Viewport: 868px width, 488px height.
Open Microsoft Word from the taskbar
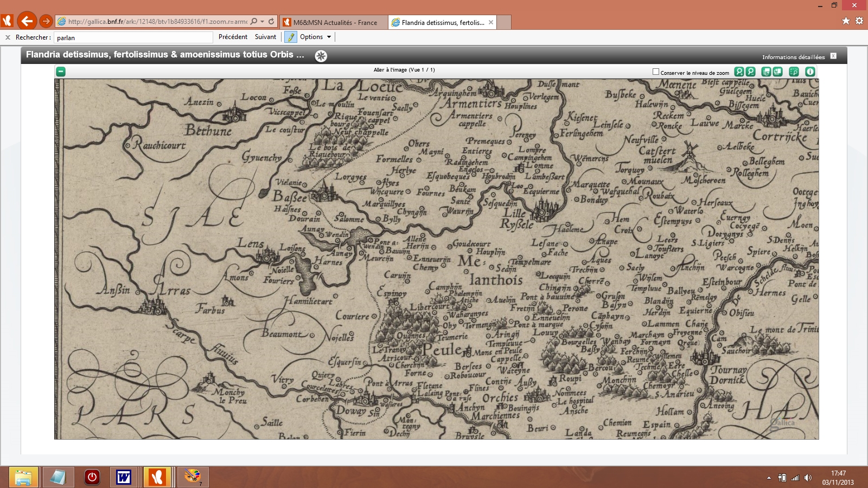click(x=124, y=477)
